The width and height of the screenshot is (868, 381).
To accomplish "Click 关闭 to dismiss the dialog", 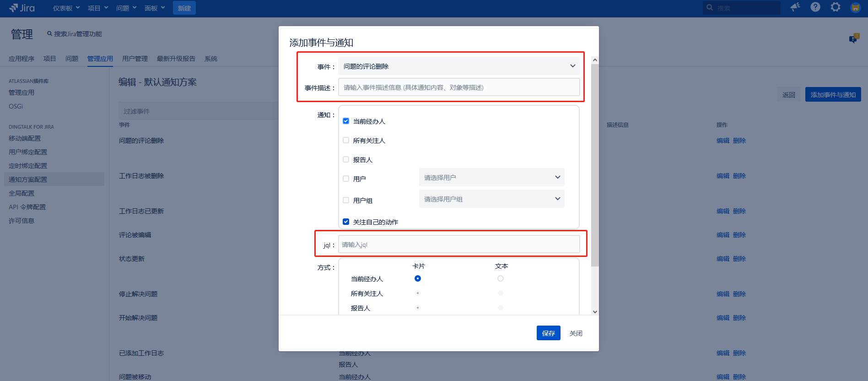I will coord(576,333).
